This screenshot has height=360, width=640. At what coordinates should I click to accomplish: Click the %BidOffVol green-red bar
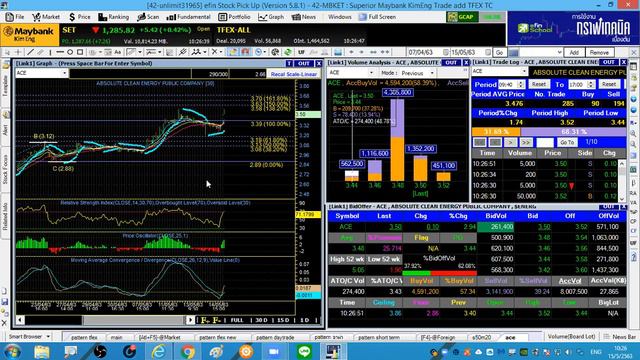(x=440, y=273)
